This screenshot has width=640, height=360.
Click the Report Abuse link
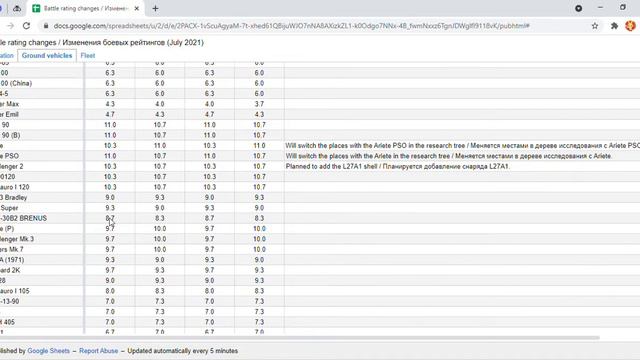[98, 351]
